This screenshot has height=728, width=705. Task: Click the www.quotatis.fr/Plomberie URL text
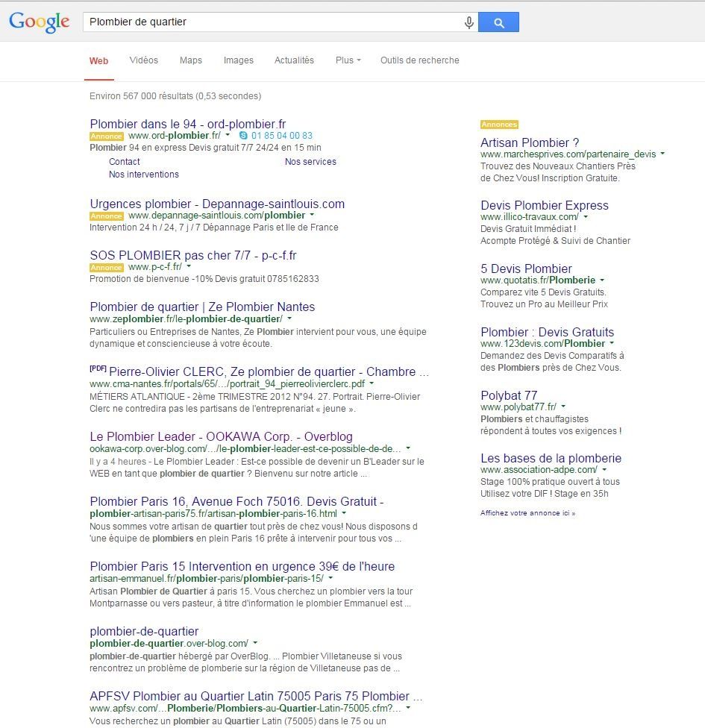(538, 280)
